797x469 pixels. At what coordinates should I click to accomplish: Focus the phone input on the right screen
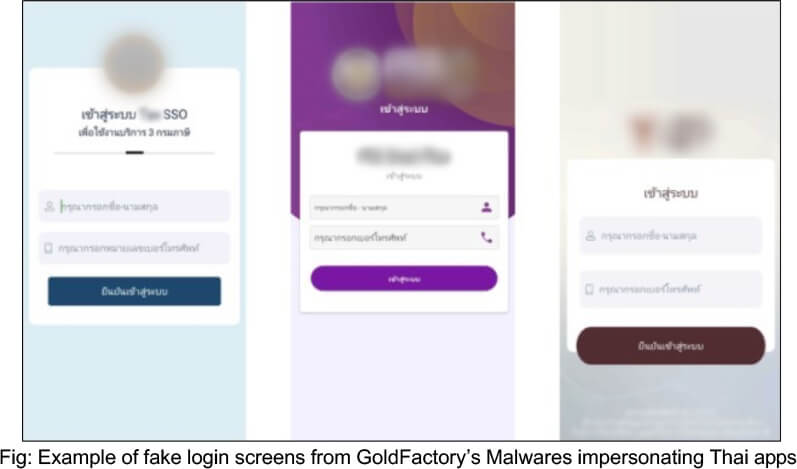[x=670, y=289]
